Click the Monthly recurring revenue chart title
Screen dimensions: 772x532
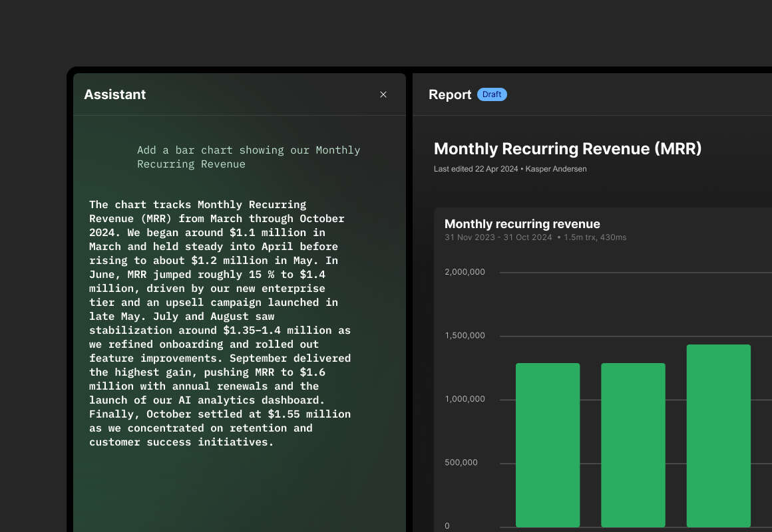pos(522,224)
